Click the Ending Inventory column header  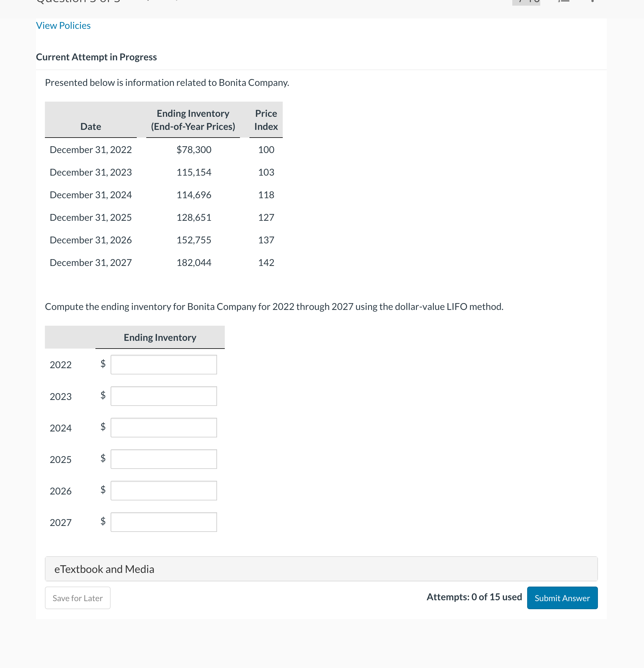click(x=160, y=337)
